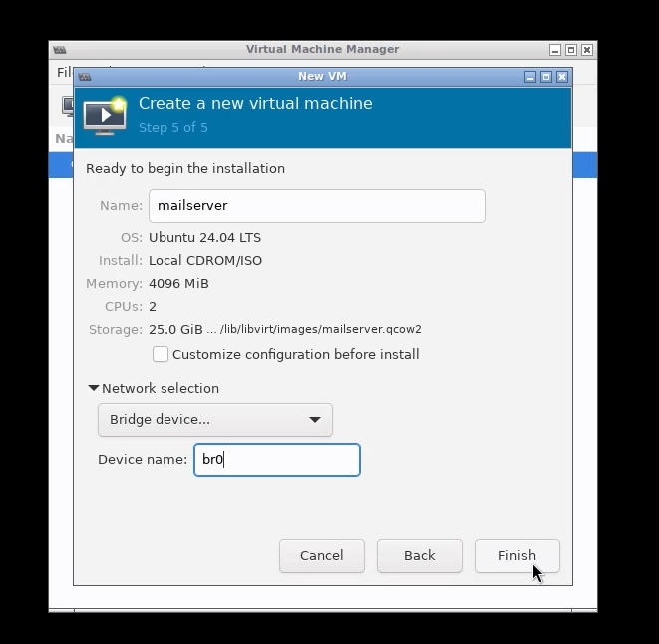Minimize the Virtual Machine Manager window
The image size is (659, 644).
click(555, 50)
